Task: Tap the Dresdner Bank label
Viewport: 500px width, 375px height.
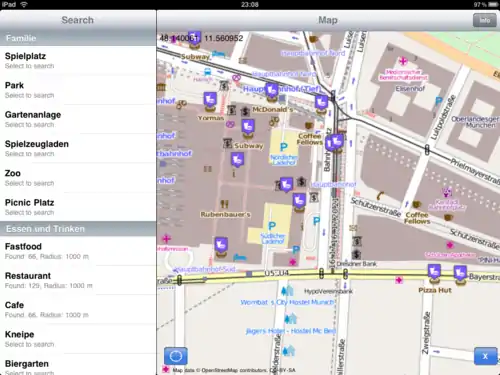Action: pyautogui.click(x=356, y=264)
